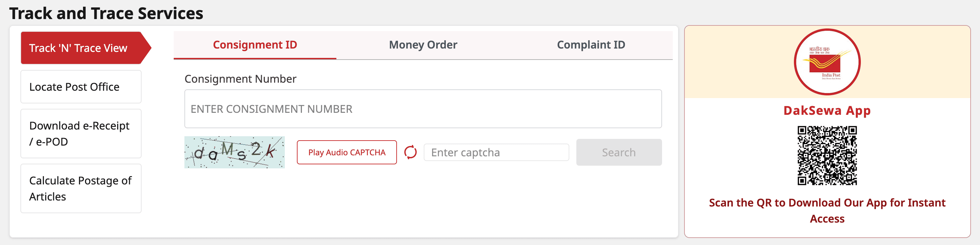Open Calculate Postage of Articles
This screenshot has width=980, height=245.
tap(80, 188)
